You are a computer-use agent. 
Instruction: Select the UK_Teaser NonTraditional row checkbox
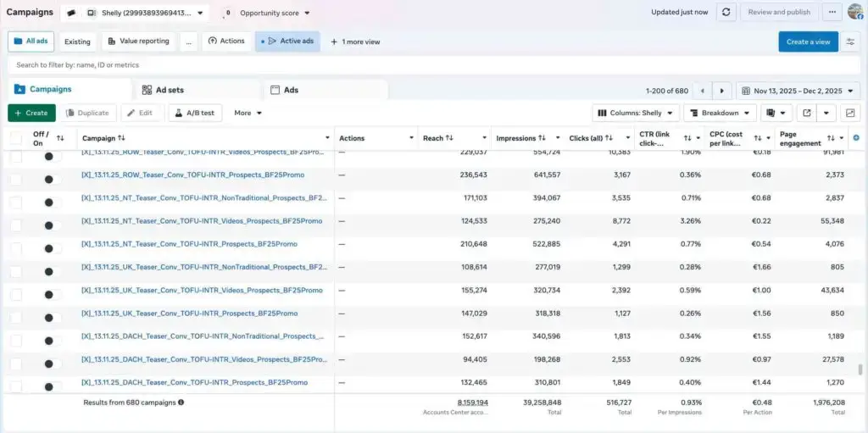click(16, 272)
